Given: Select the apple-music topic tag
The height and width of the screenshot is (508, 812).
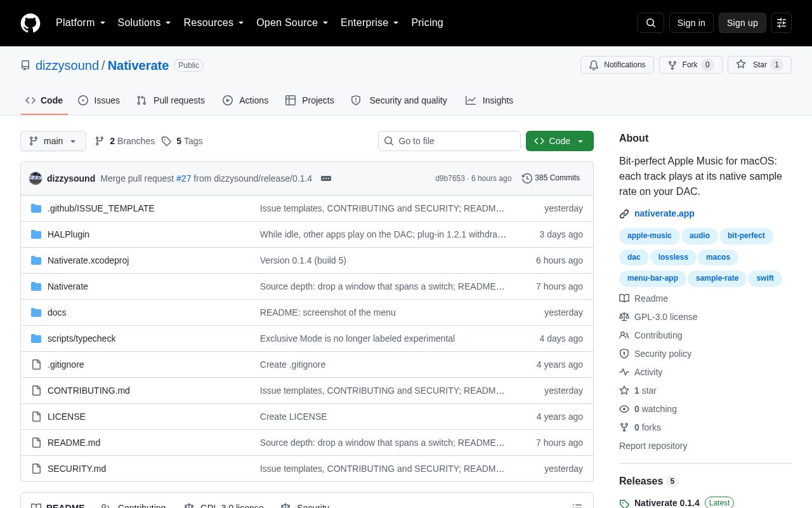Looking at the screenshot, I should (650, 236).
